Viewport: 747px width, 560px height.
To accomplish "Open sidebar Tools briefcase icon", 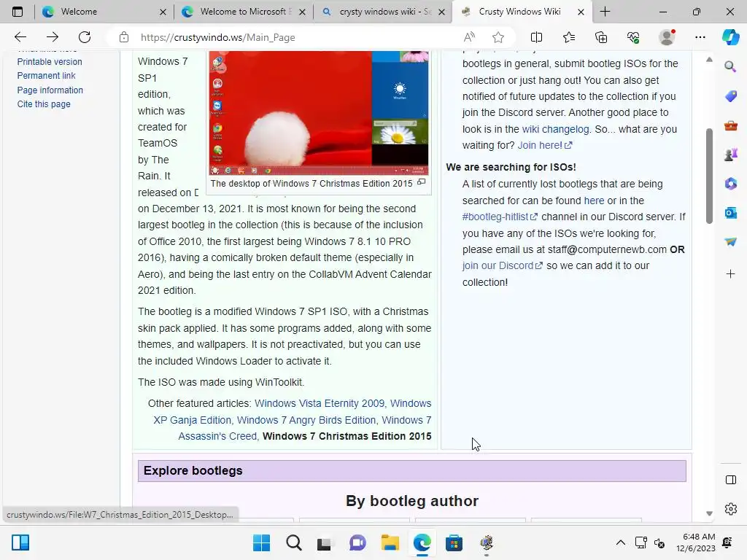I will tap(731, 125).
